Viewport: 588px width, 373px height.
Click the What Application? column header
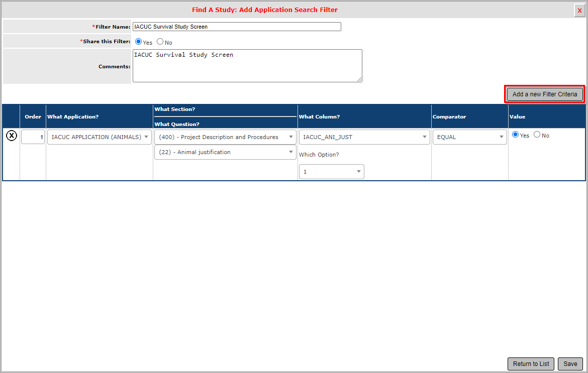[73, 117]
